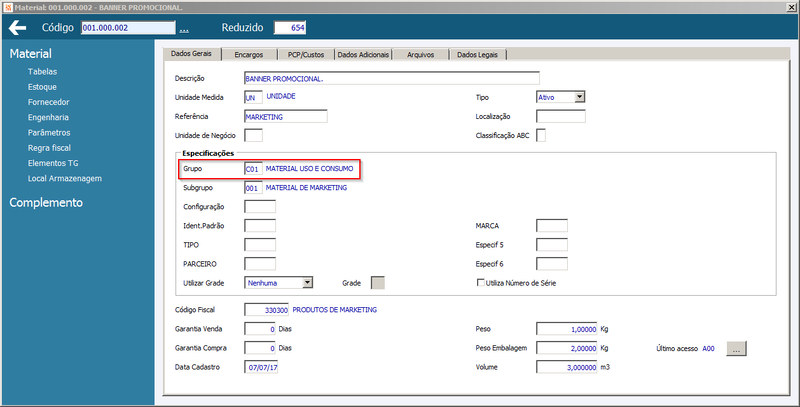Switch to Dados Legais tab
The height and width of the screenshot is (407, 800).
pos(478,55)
